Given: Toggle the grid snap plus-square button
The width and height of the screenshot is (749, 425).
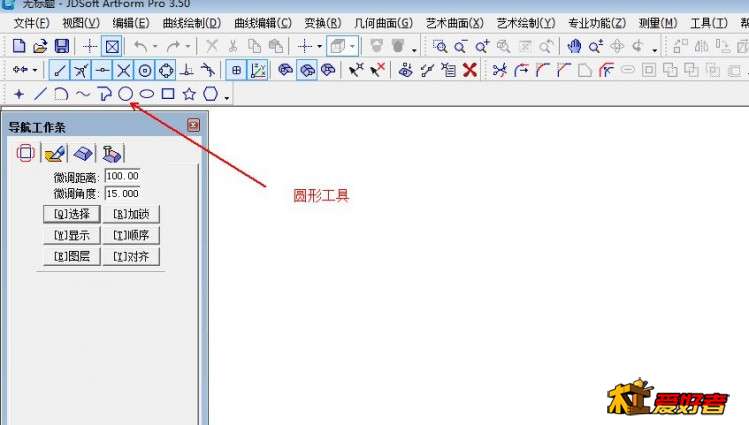Looking at the screenshot, I should 236,71.
